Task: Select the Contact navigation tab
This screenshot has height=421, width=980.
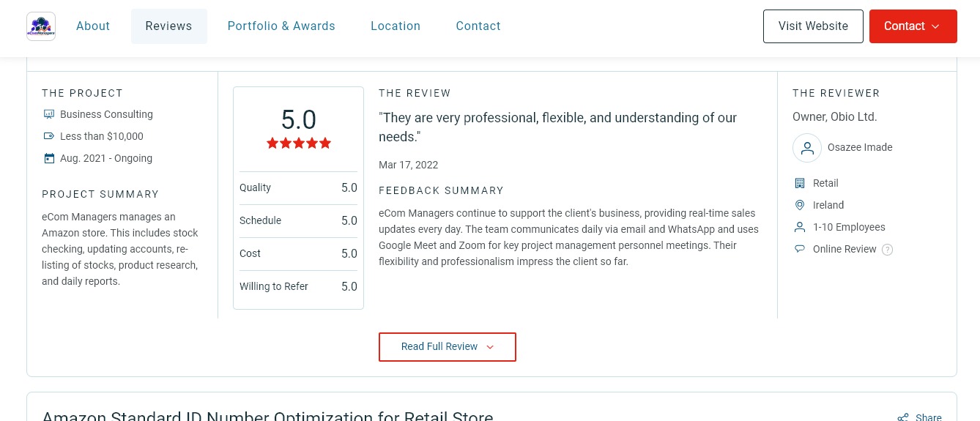Action: coord(478,26)
